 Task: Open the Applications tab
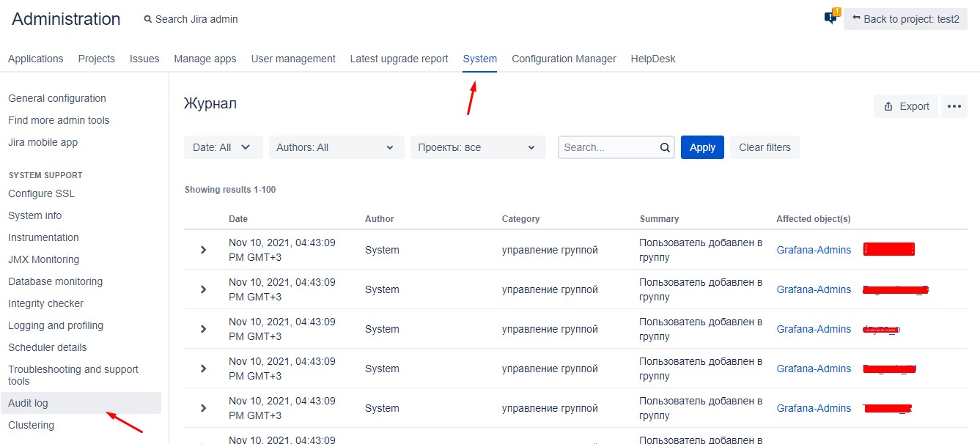pos(36,59)
